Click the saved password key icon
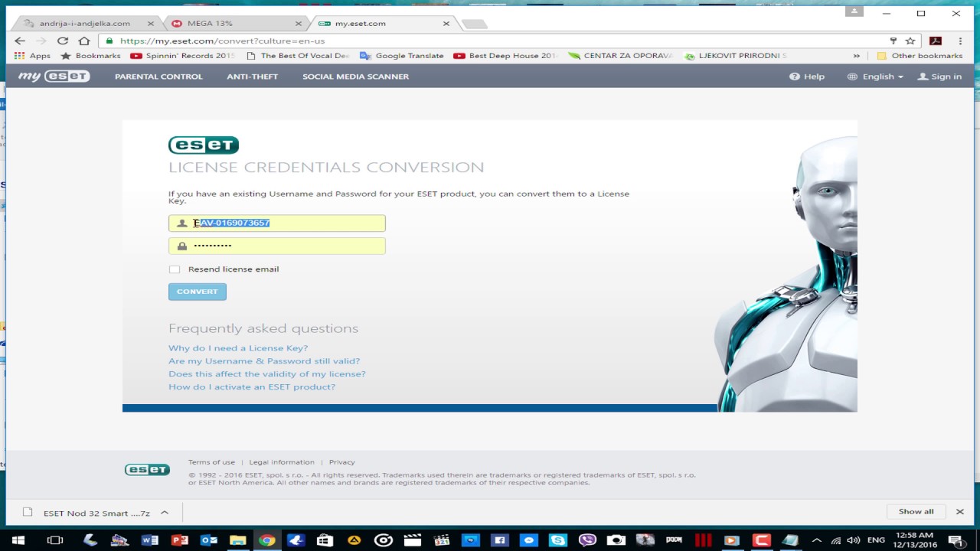This screenshot has height=551, width=980. (893, 41)
